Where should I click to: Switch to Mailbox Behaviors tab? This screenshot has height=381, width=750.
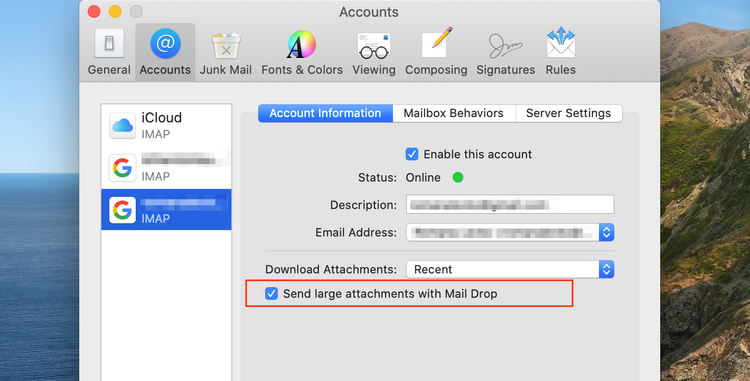[x=453, y=113]
